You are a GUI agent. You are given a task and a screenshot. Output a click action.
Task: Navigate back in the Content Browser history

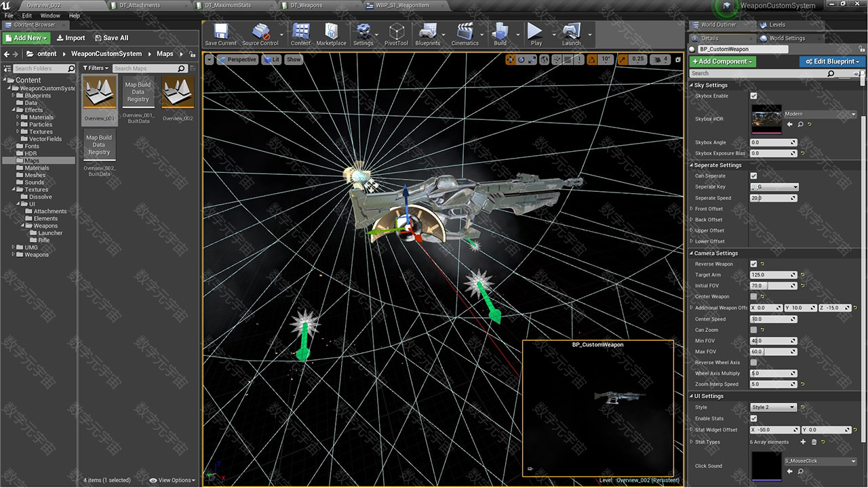(x=7, y=54)
